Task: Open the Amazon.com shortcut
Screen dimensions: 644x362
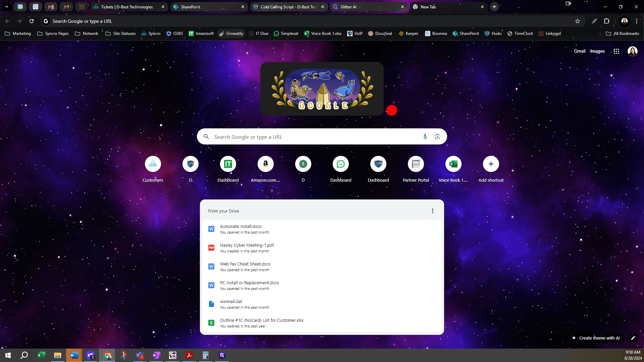Action: pos(266,169)
